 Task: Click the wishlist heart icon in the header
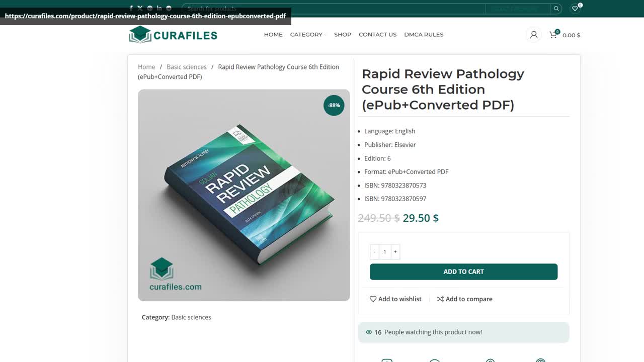[575, 9]
